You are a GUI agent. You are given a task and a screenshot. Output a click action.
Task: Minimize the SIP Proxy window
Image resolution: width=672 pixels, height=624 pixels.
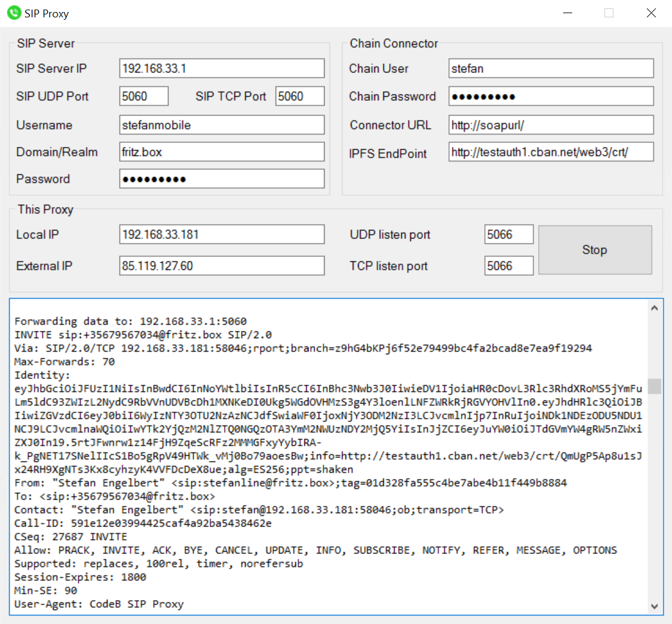click(x=567, y=13)
